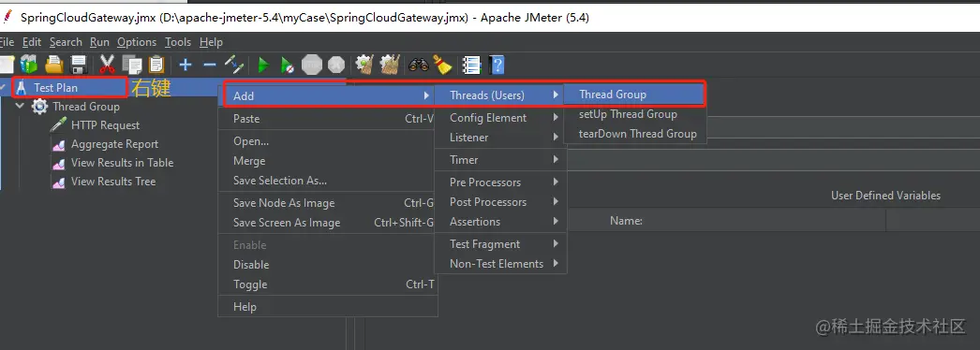
Task: Choose Help at context menu bottom
Action: pyautogui.click(x=328, y=307)
